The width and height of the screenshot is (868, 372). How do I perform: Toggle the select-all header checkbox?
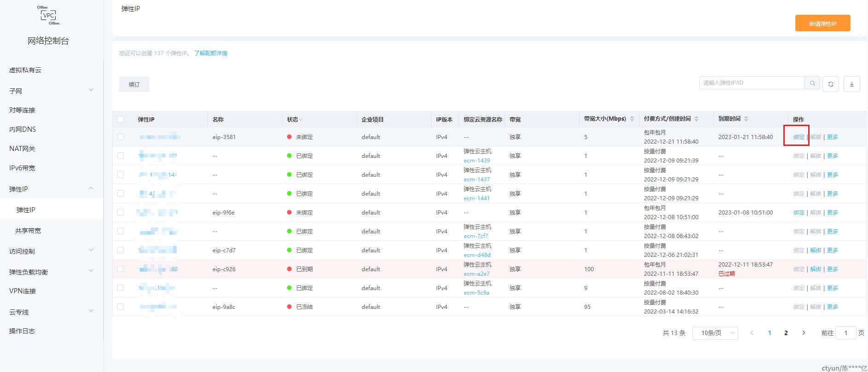[x=121, y=119]
